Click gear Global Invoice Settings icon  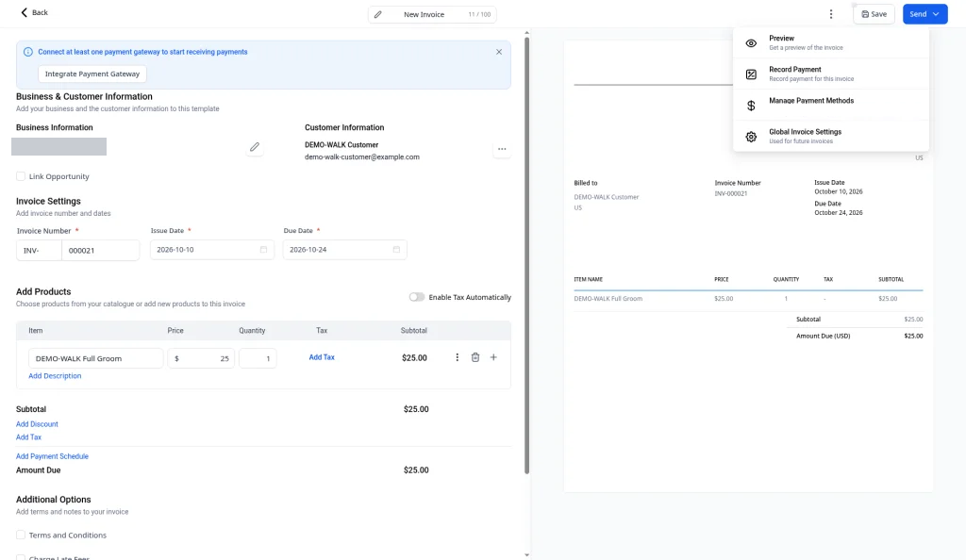751,138
